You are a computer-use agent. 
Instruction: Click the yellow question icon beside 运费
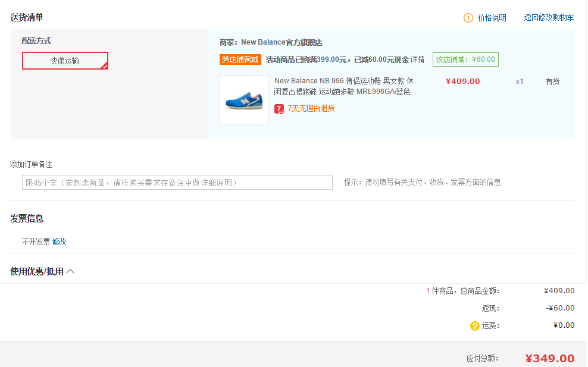click(x=474, y=326)
